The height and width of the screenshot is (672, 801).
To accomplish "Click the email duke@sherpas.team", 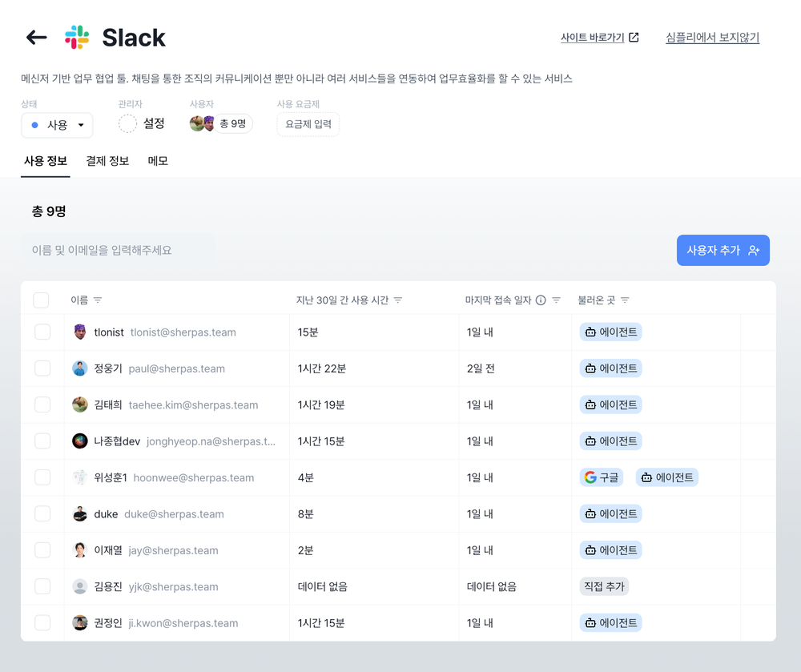I will 174,514.
